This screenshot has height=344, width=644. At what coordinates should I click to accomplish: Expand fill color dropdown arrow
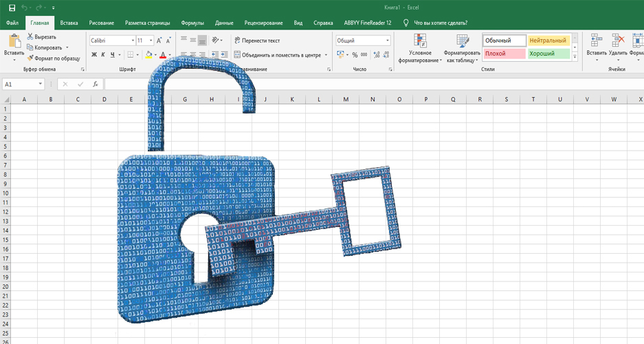pyautogui.click(x=155, y=54)
